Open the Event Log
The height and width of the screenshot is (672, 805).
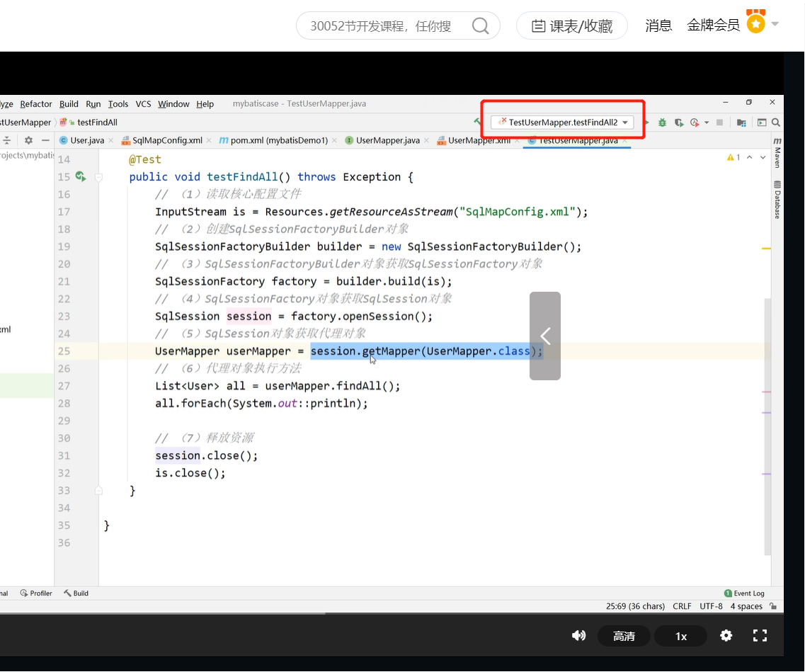click(x=744, y=593)
